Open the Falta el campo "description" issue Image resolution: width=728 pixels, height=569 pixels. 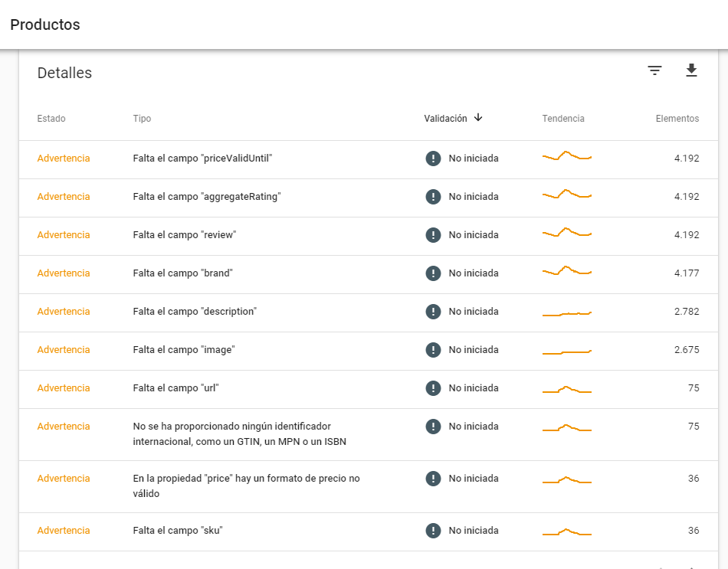pyautogui.click(x=195, y=312)
